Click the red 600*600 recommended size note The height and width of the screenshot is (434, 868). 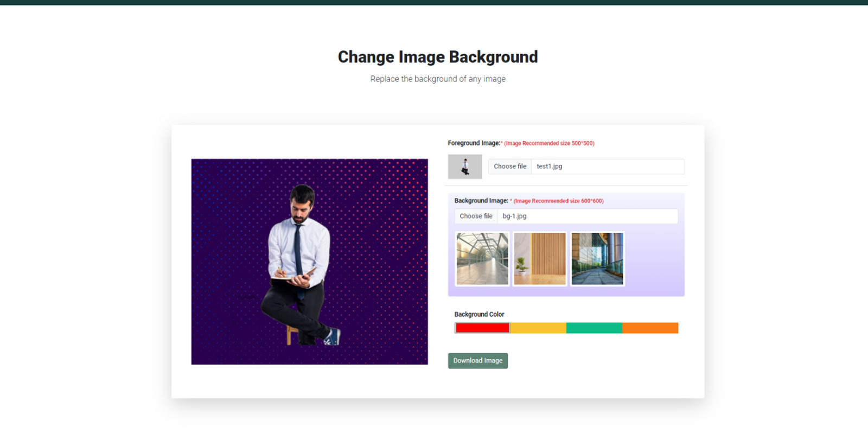point(558,201)
